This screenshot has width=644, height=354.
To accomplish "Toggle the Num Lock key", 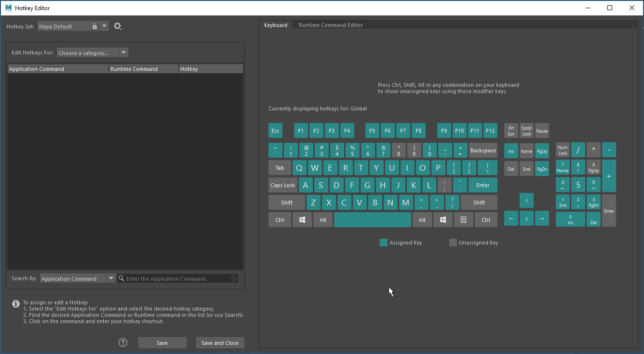I will (563, 150).
